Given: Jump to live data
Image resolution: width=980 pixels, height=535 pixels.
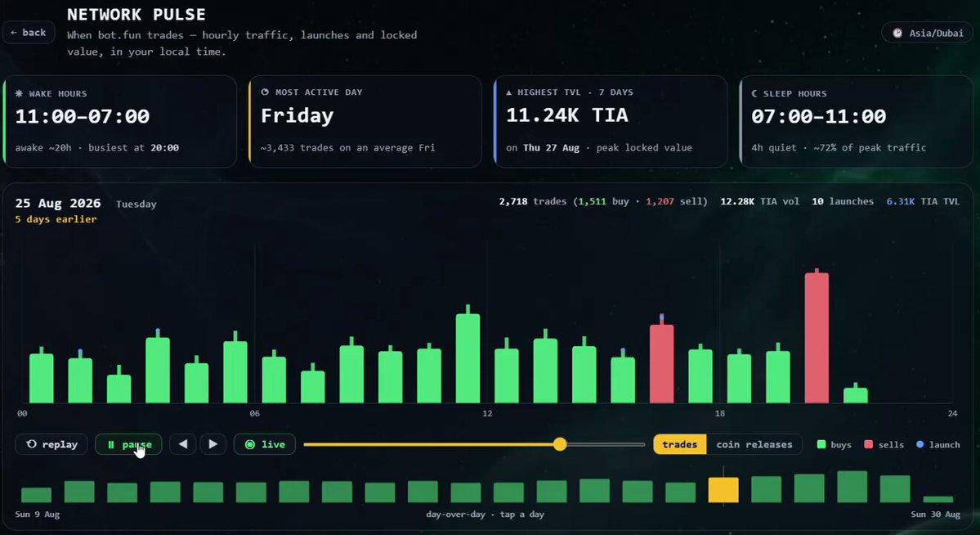Looking at the screenshot, I should pyautogui.click(x=264, y=444).
